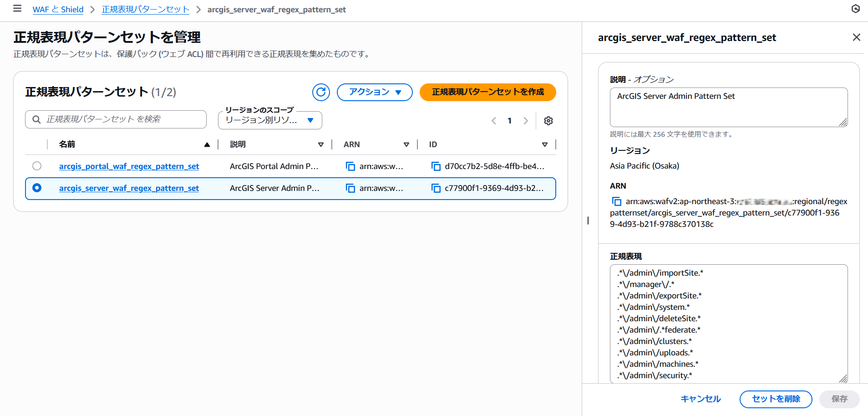Copy the ARN in the details panel
This screenshot has width=868, height=416.
pos(616,201)
